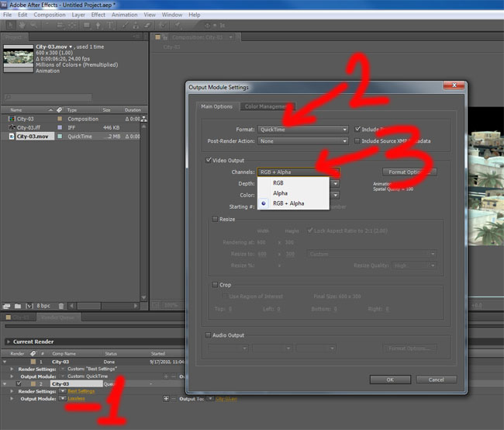Switch to the Color Management tab
The width and height of the screenshot is (504, 430).
pos(266,106)
